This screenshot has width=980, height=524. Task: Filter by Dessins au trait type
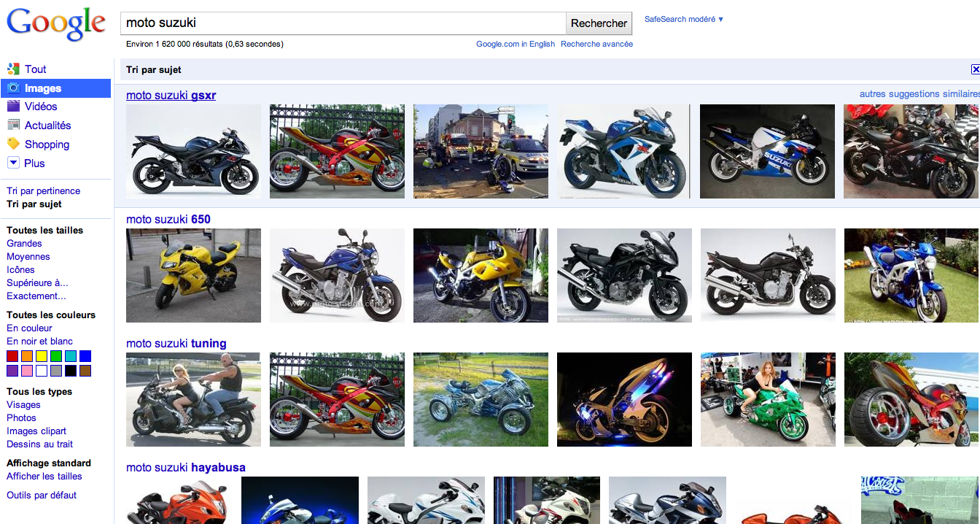coord(40,444)
